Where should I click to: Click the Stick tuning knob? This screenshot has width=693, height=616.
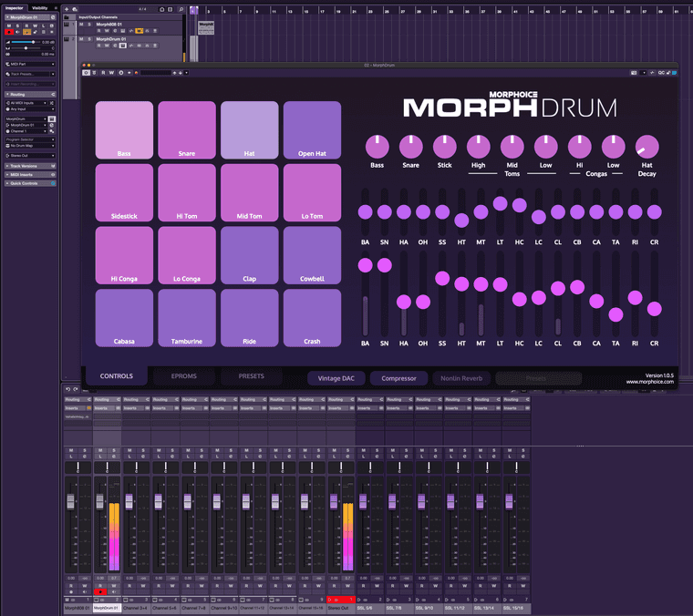tap(445, 147)
